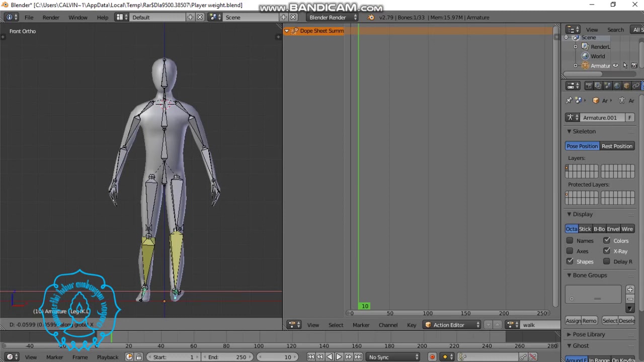The image size is (644, 362).
Task: Toggle the properties pin icon
Action: (x=569, y=101)
